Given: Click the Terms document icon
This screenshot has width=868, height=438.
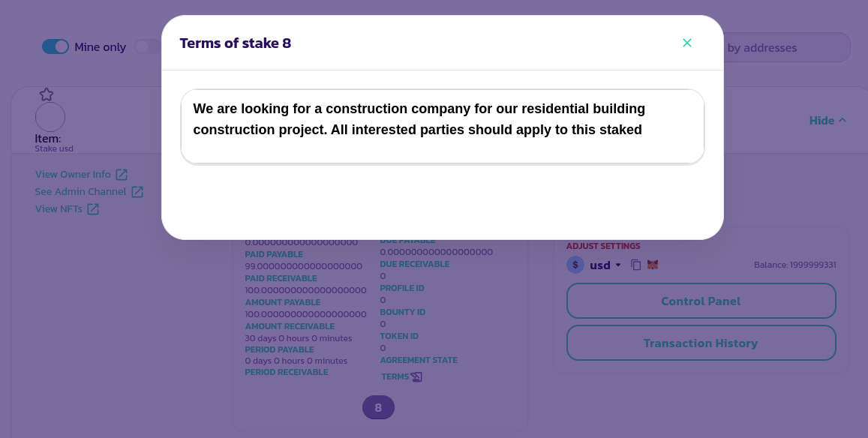Looking at the screenshot, I should coord(417,376).
